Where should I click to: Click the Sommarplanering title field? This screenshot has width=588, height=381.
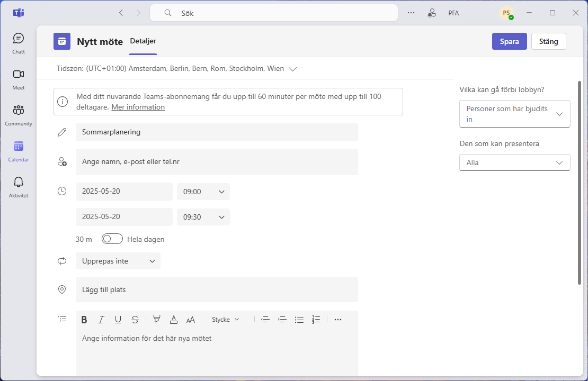coord(217,132)
